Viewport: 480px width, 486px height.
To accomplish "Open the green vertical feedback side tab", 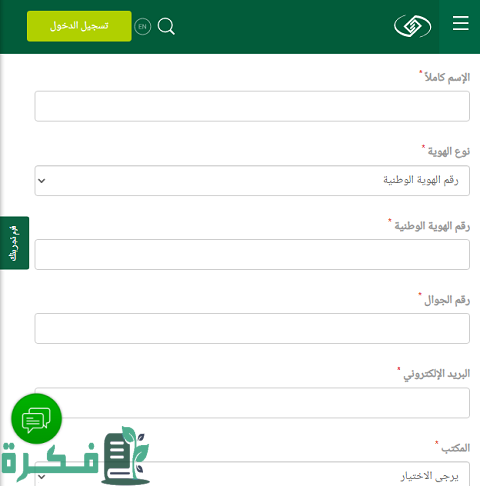I will 14,243.
